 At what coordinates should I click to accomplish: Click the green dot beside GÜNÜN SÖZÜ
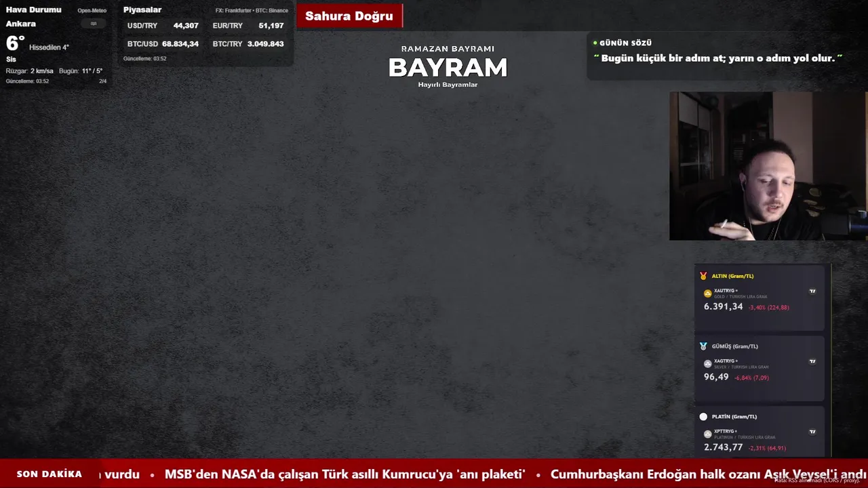(x=595, y=43)
